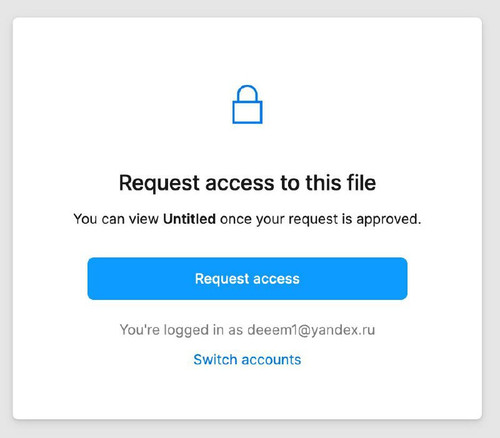Click the word "file" in the heading
Screen dimensions: 500x438
[x=361, y=182]
